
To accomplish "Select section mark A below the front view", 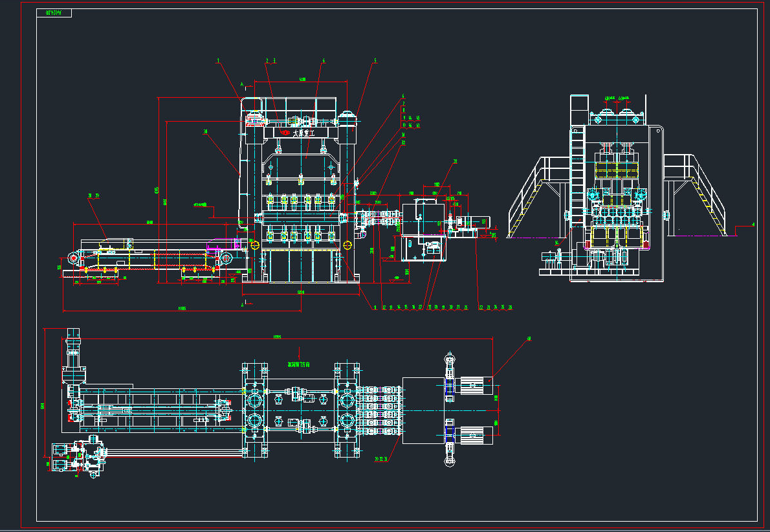I will [243, 302].
